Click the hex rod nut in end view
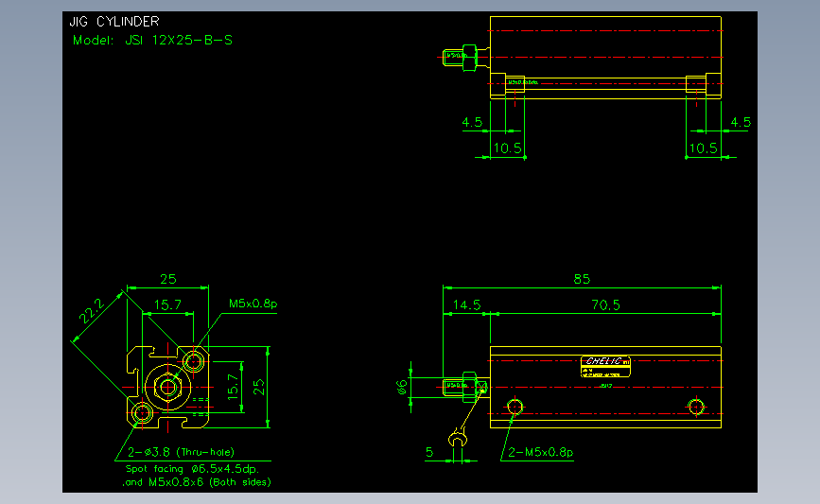 click(x=167, y=388)
